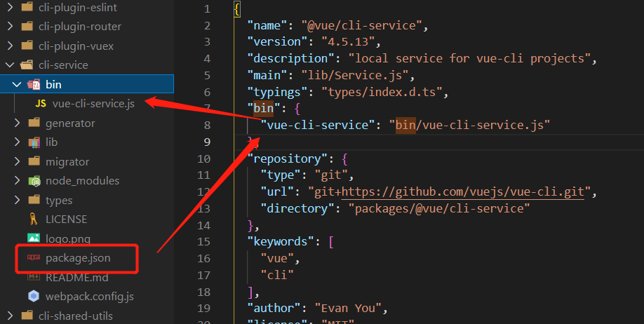Open the LICENSE file
This screenshot has width=644, height=324.
coord(66,220)
